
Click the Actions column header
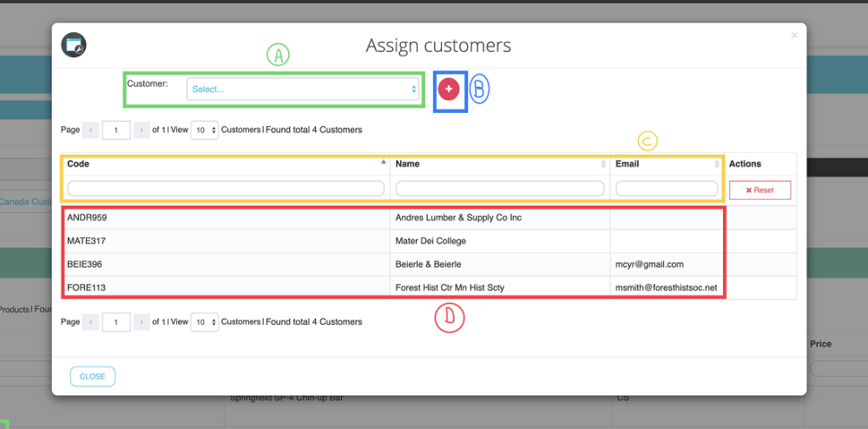[745, 164]
